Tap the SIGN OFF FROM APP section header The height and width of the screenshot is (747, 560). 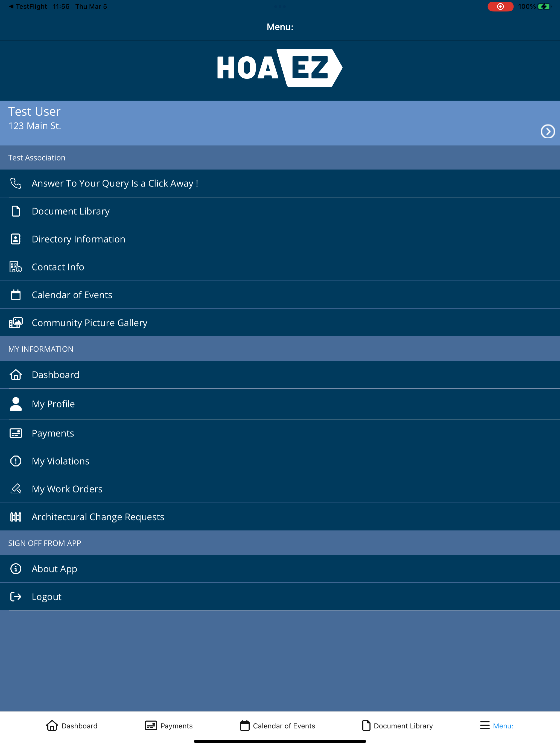280,543
